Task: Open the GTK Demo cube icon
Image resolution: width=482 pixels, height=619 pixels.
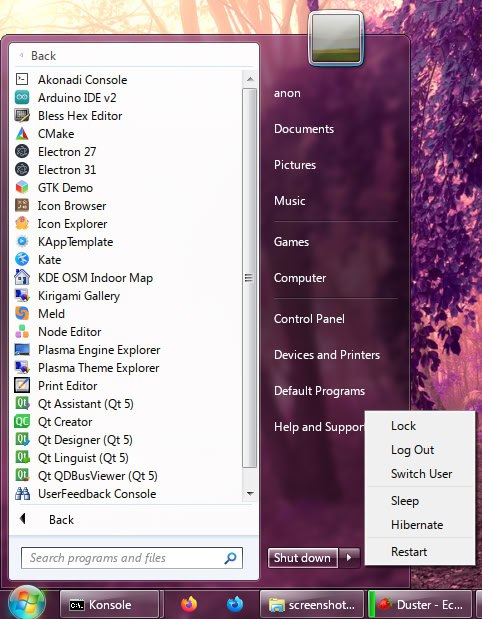Action: (x=22, y=188)
